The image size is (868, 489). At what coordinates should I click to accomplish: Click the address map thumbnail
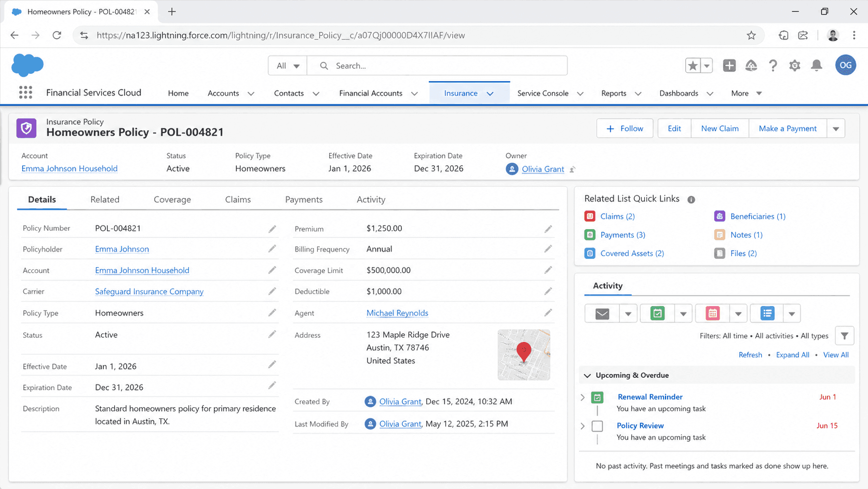(524, 355)
